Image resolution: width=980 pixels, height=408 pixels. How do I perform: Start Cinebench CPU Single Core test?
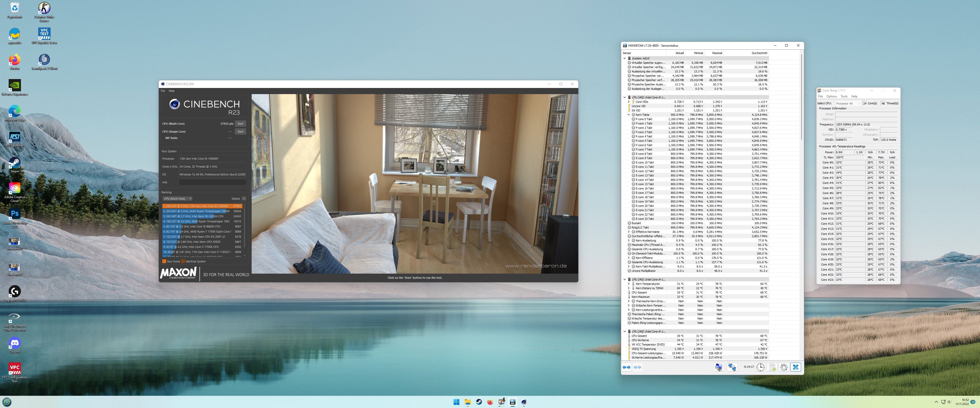coord(240,132)
